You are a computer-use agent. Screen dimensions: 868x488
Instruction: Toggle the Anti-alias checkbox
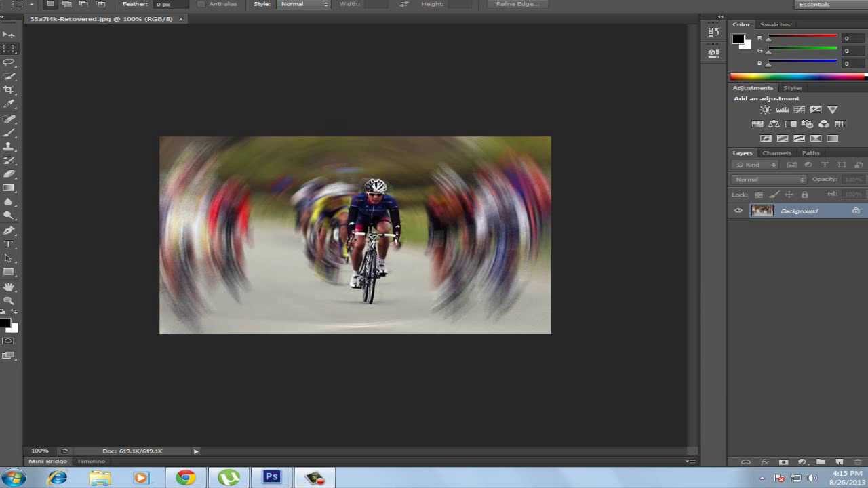pos(201,5)
